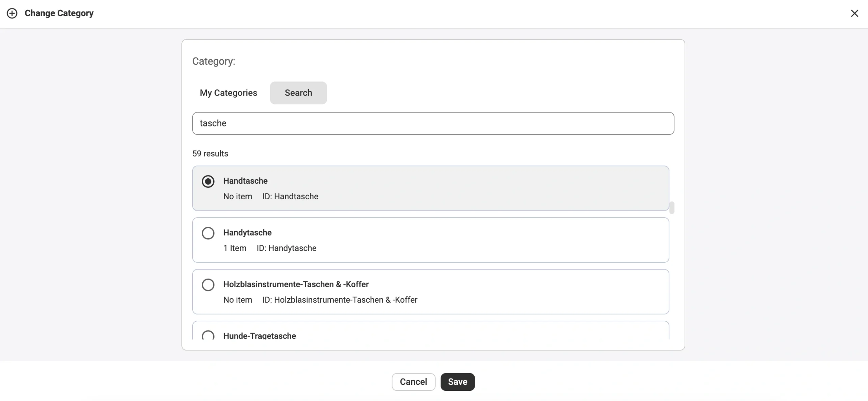Select the Handtasche radio button

208,181
